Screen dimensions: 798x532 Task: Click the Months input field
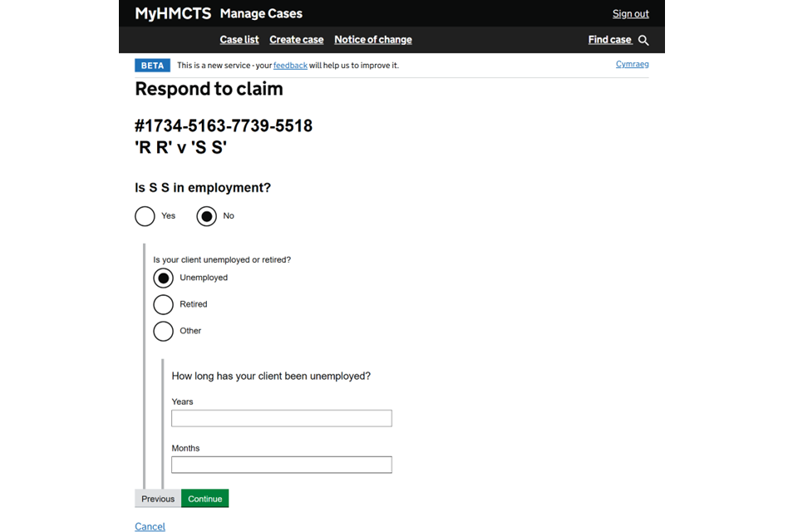pyautogui.click(x=281, y=465)
